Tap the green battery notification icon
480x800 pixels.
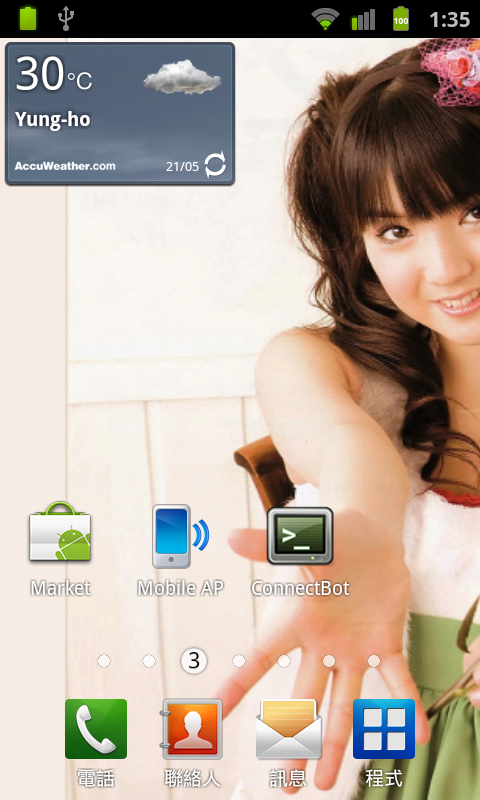click(28, 18)
